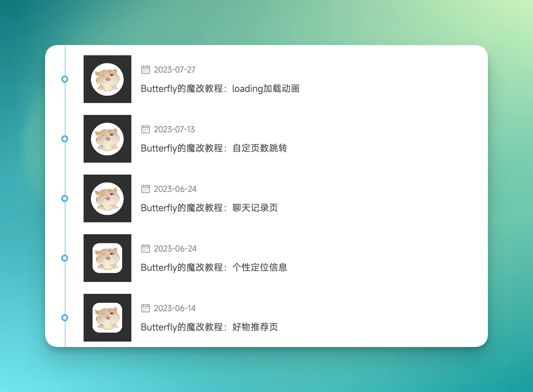Open article Butterfly的魔改教程：聊天记录页
Viewport: 533px width, 392px height.
tap(209, 208)
